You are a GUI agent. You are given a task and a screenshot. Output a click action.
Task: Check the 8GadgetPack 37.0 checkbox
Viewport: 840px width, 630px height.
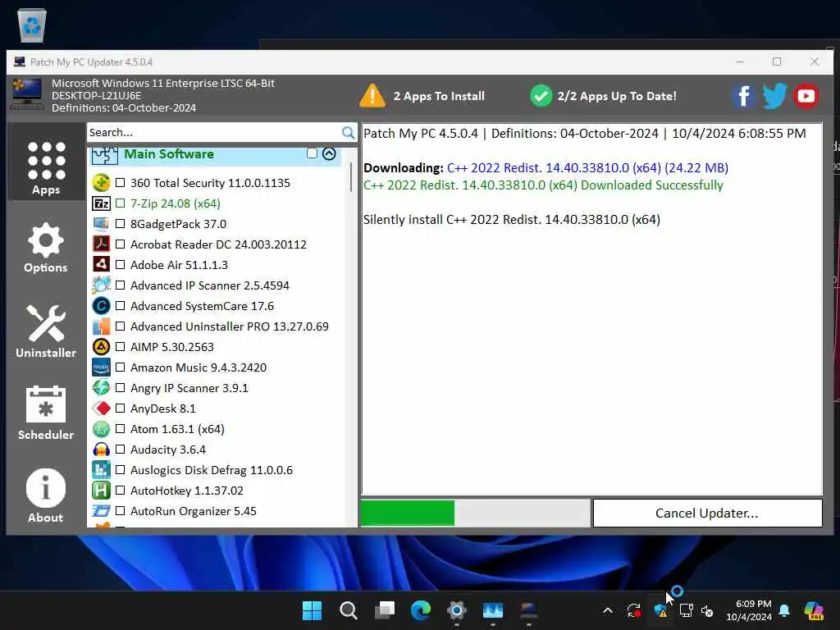click(x=121, y=224)
